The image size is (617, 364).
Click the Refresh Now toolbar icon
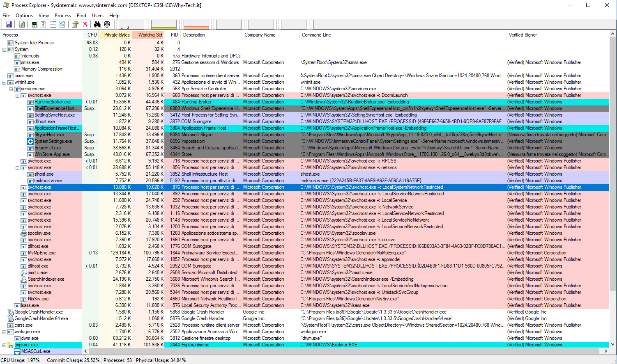pos(22,24)
